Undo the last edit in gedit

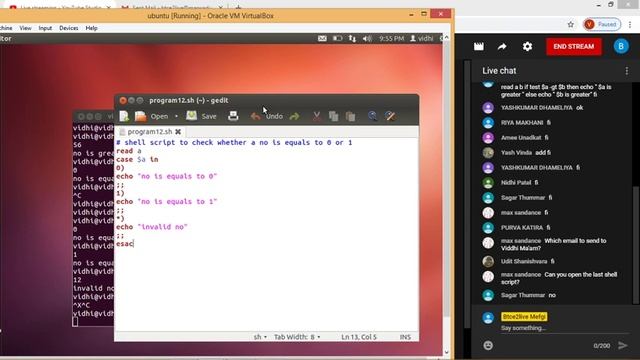pyautogui.click(x=267, y=116)
